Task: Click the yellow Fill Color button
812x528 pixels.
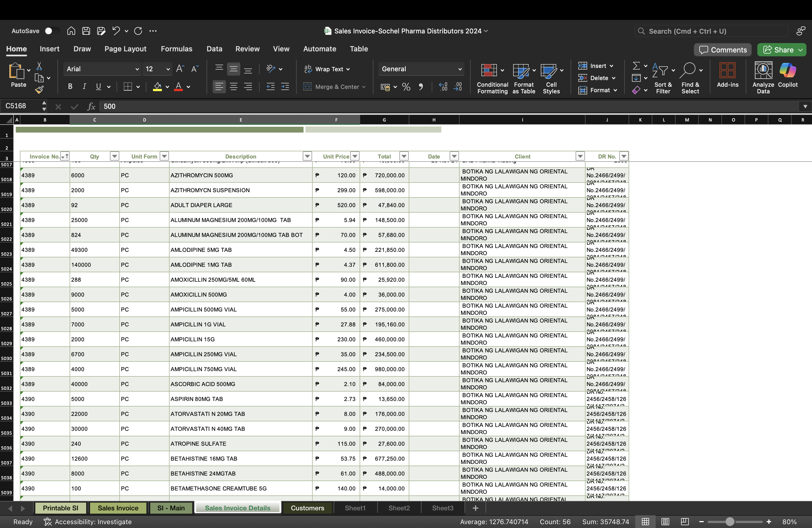Action: (x=157, y=87)
